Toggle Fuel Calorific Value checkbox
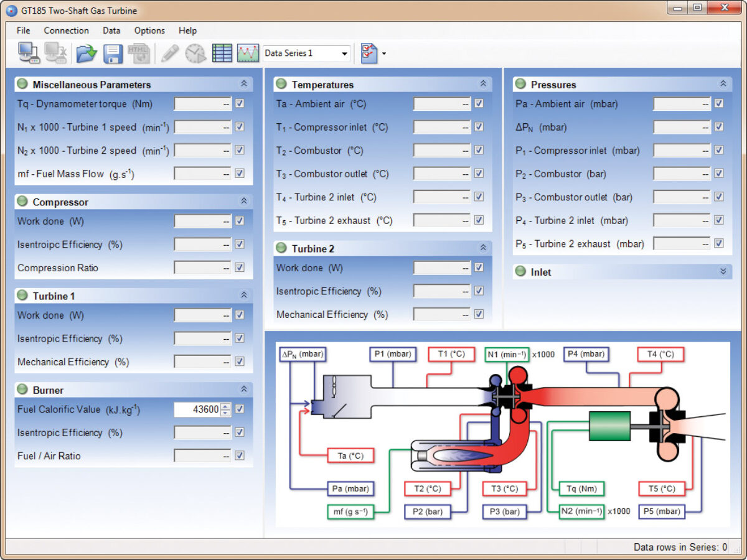 coord(240,409)
